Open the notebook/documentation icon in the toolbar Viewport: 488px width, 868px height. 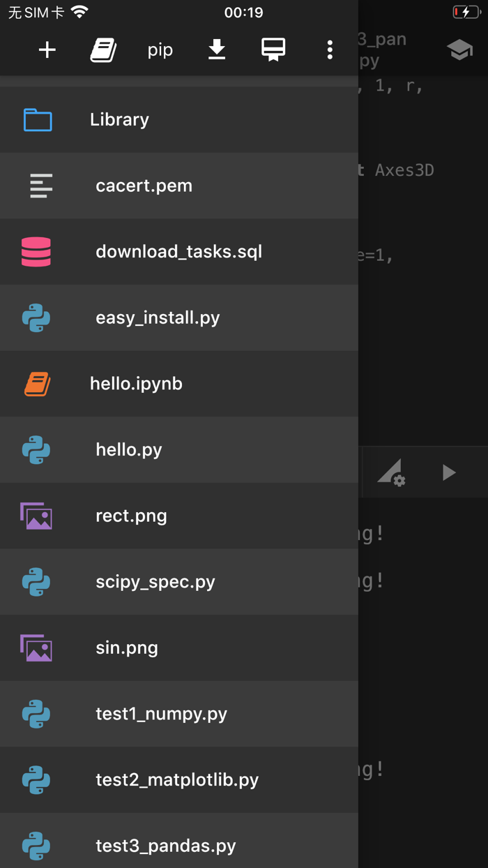pos(103,50)
